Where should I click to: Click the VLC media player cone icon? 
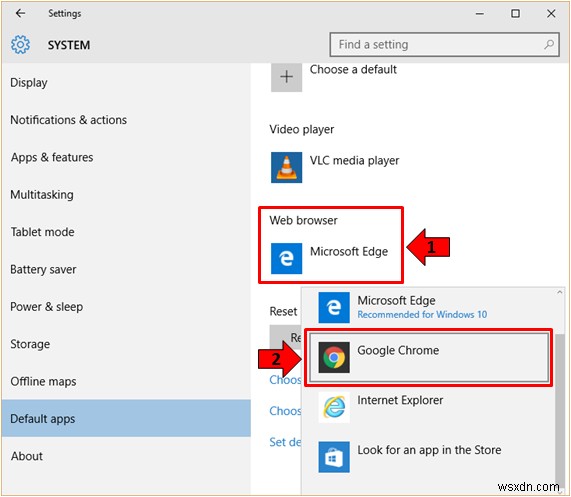tap(286, 167)
